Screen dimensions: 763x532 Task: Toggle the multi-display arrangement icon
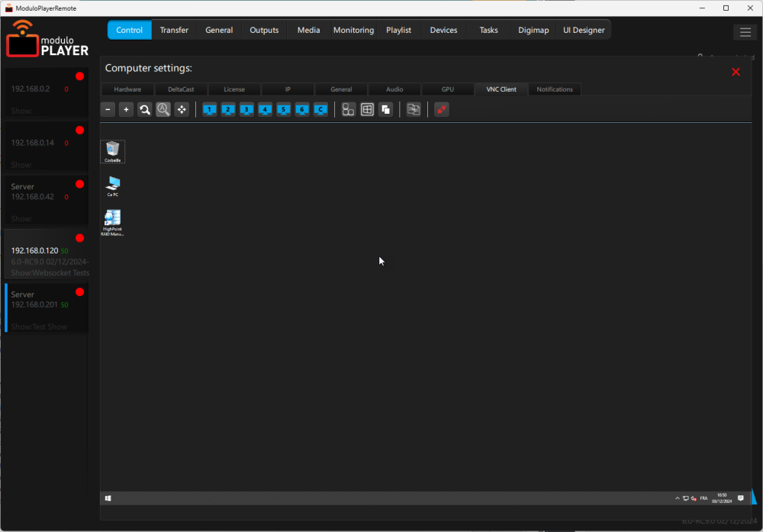click(348, 109)
